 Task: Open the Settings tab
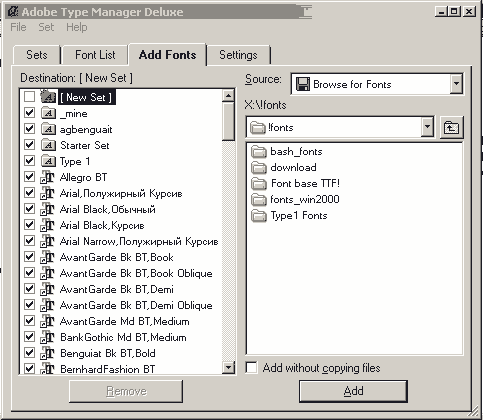coord(238,55)
